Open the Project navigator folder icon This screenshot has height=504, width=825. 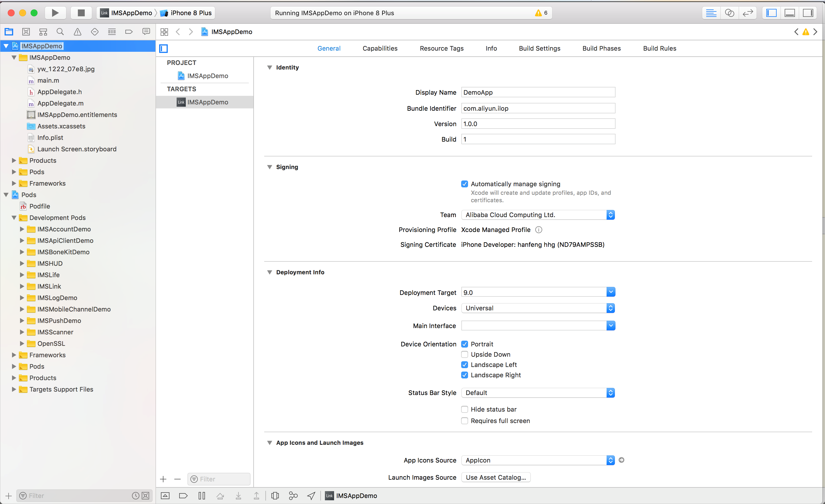(x=9, y=31)
